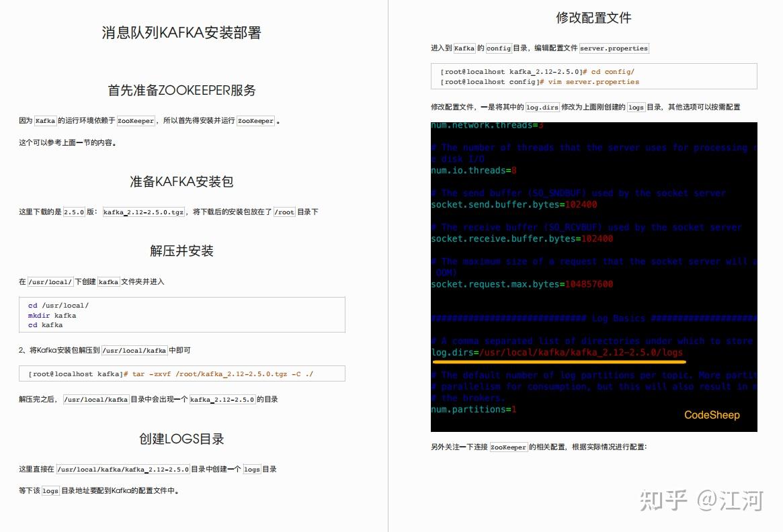Select the ZooKeeper inline code tag
Screen dimensions: 783x532
[136, 121]
